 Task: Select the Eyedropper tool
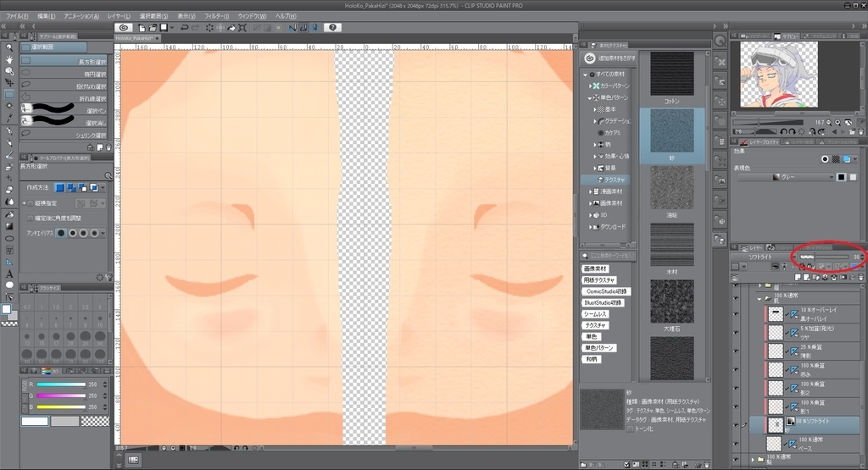[8, 118]
